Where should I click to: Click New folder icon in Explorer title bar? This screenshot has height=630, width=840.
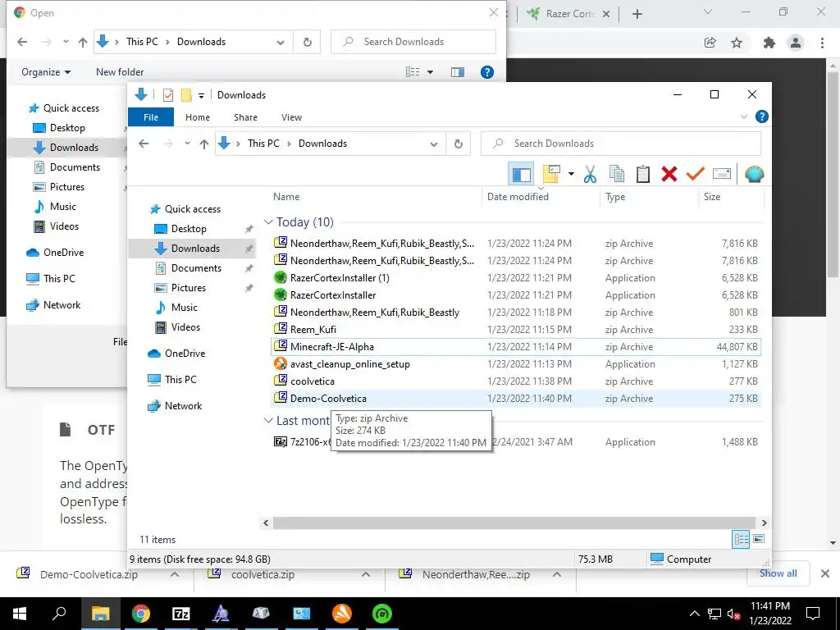point(186,95)
